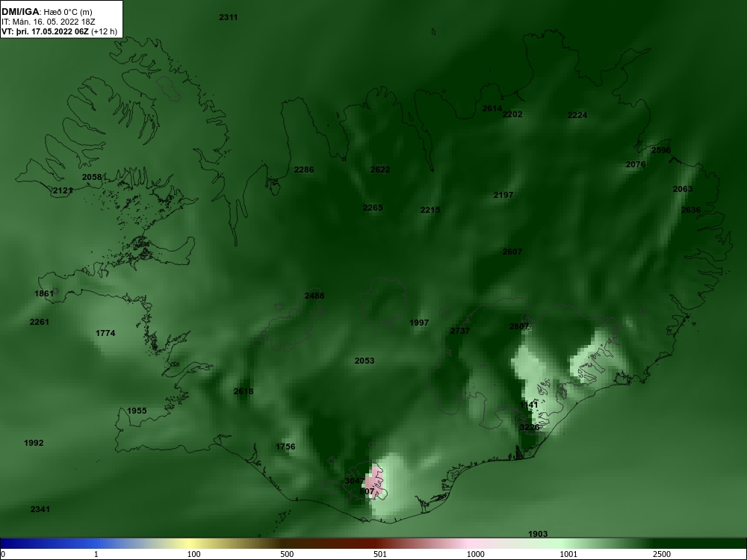Click the map value 2197

point(503,195)
